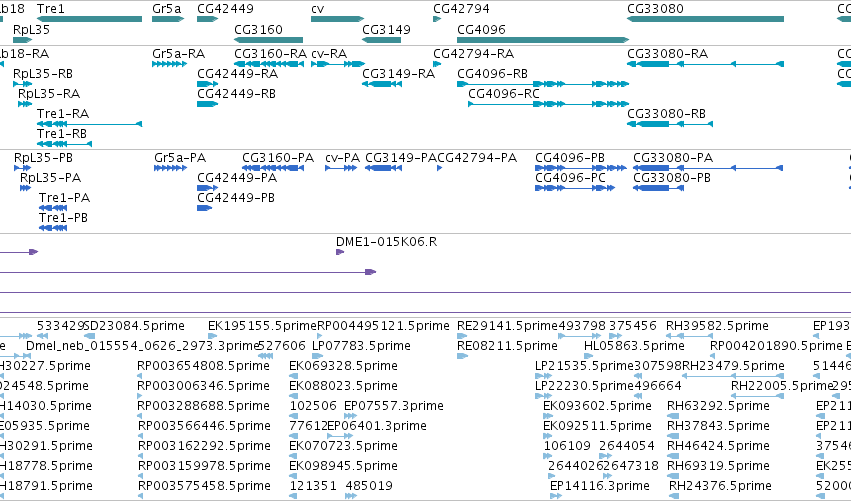
Task: Click the CG4096-PC protein label
Action: pos(570,178)
